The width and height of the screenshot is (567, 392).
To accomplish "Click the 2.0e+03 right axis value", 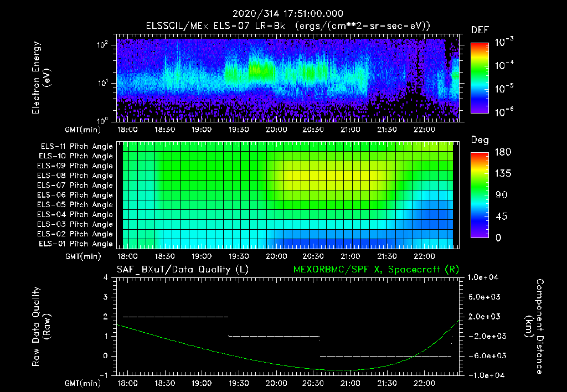I will [484, 316].
